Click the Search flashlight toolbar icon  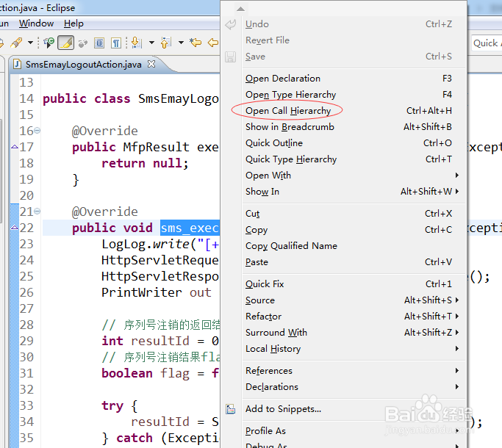point(16,43)
